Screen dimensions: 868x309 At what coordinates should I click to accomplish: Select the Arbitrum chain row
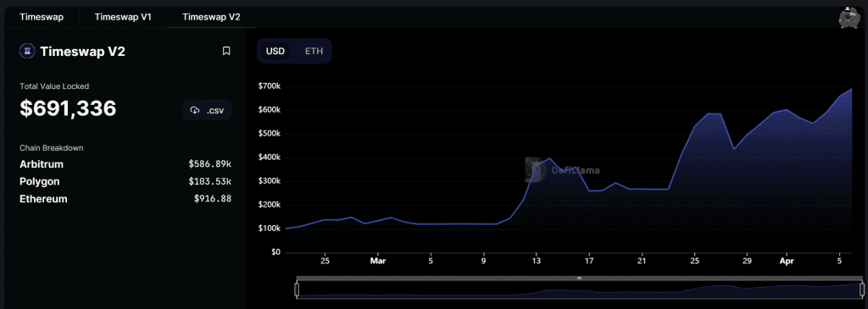coord(125,164)
